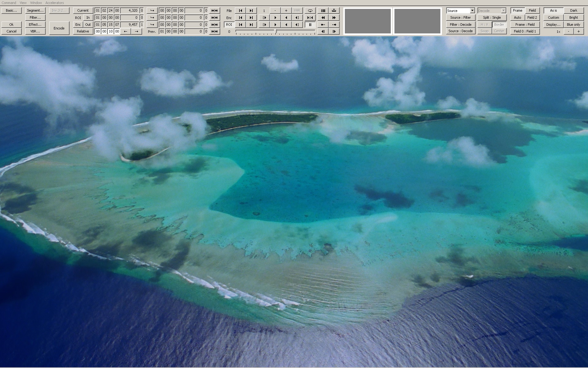Click the fast forward double-arrow icon
This screenshot has width=588, height=368.
click(334, 17)
